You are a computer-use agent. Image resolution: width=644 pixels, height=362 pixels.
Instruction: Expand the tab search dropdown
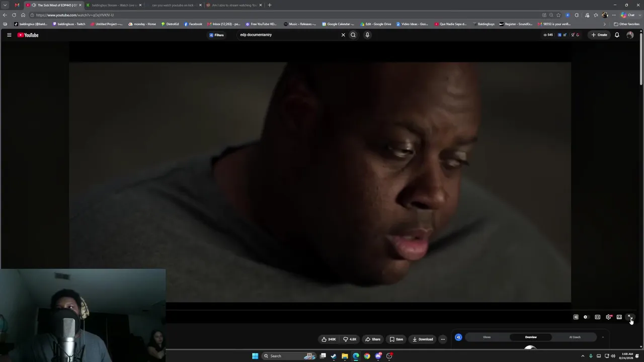[5, 5]
